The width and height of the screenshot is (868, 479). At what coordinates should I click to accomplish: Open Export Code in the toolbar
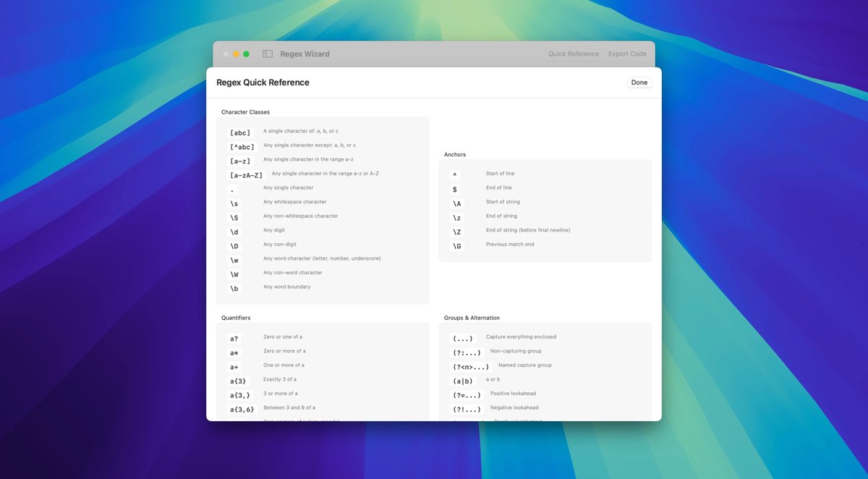point(626,54)
